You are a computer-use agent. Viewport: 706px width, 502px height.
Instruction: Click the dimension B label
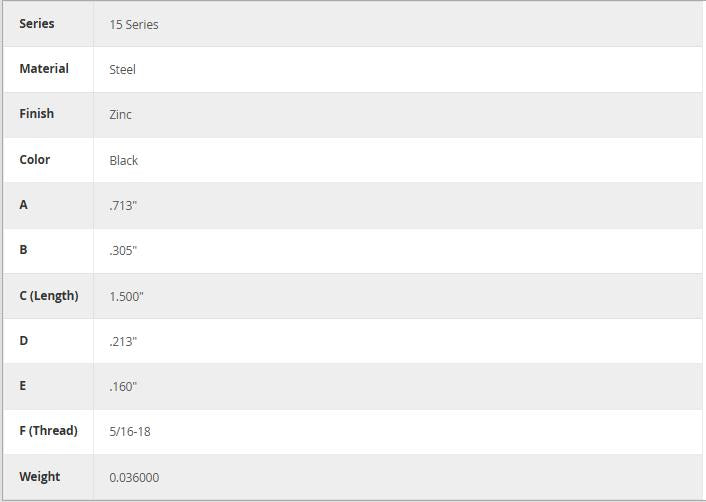[x=23, y=249]
